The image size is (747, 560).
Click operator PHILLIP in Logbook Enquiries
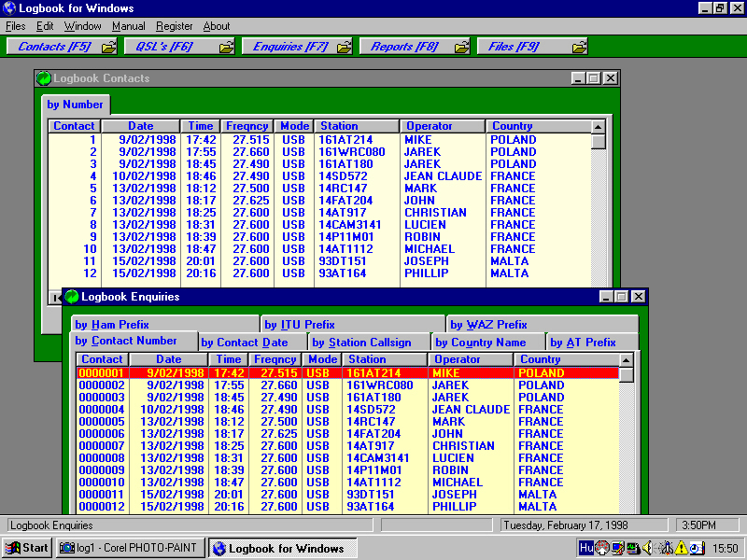click(455, 507)
